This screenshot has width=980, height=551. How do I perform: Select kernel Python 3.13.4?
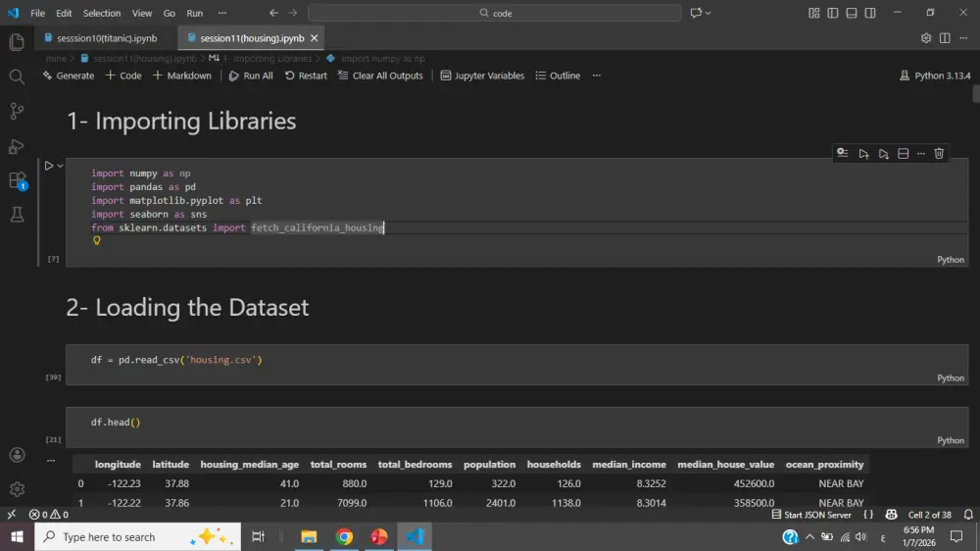point(935,75)
